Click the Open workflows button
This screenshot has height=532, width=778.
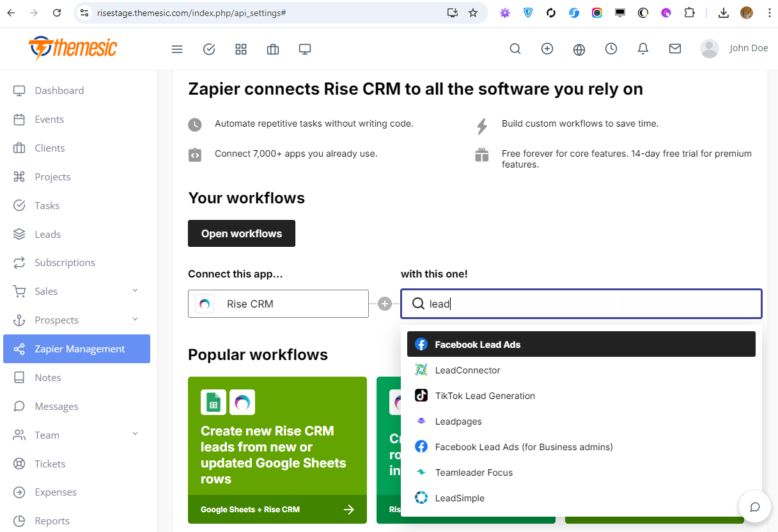(241, 233)
